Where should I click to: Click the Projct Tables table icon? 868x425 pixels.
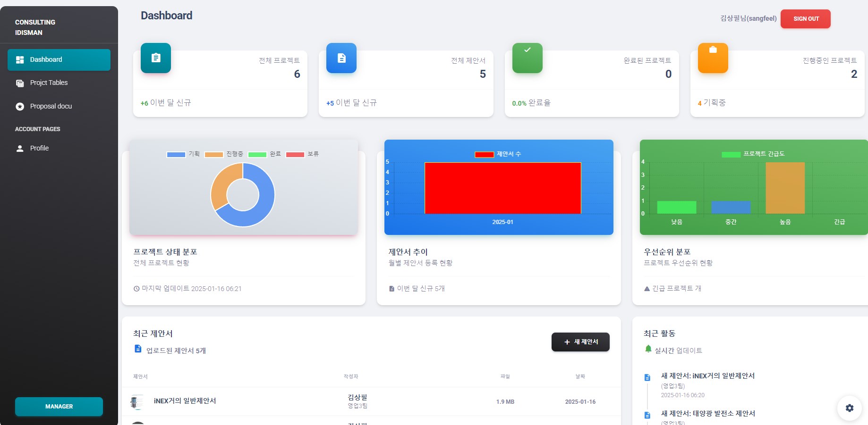tap(20, 83)
